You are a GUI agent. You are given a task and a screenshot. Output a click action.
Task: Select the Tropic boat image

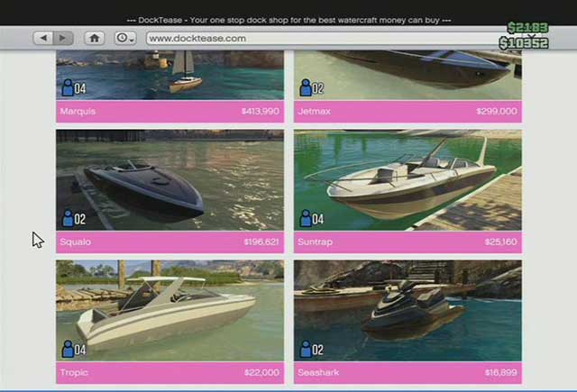169,311
